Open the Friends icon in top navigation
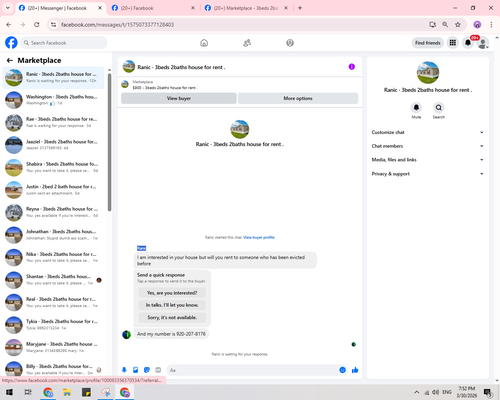This screenshot has height=400, width=500. 247,43
